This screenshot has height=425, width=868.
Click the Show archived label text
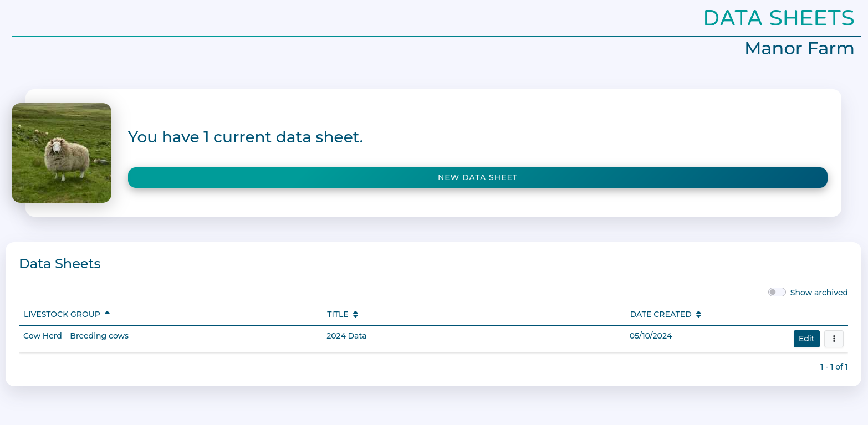pyautogui.click(x=819, y=292)
